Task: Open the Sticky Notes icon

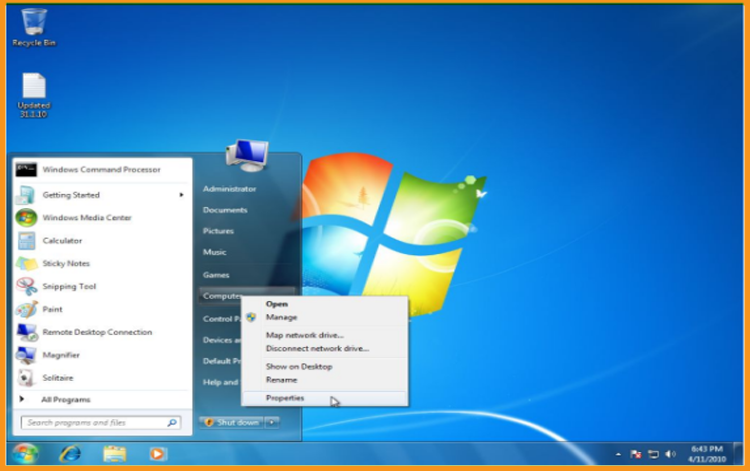Action: (26, 263)
